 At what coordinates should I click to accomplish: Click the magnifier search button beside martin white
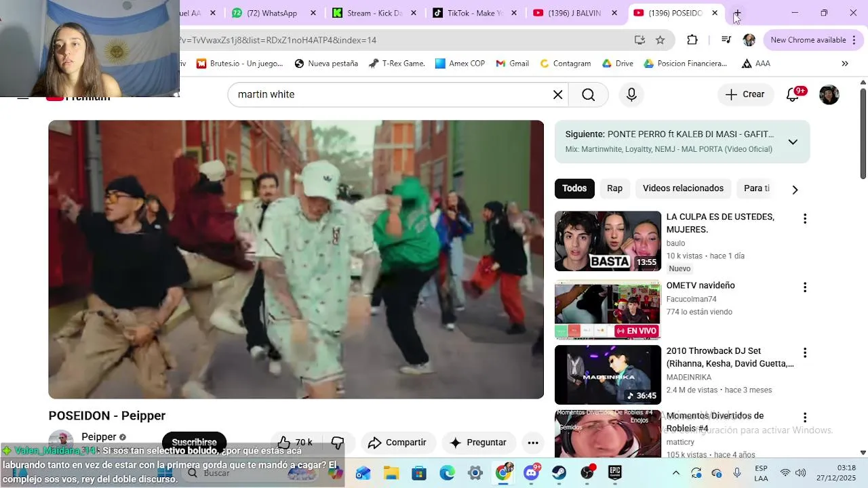click(x=589, y=95)
